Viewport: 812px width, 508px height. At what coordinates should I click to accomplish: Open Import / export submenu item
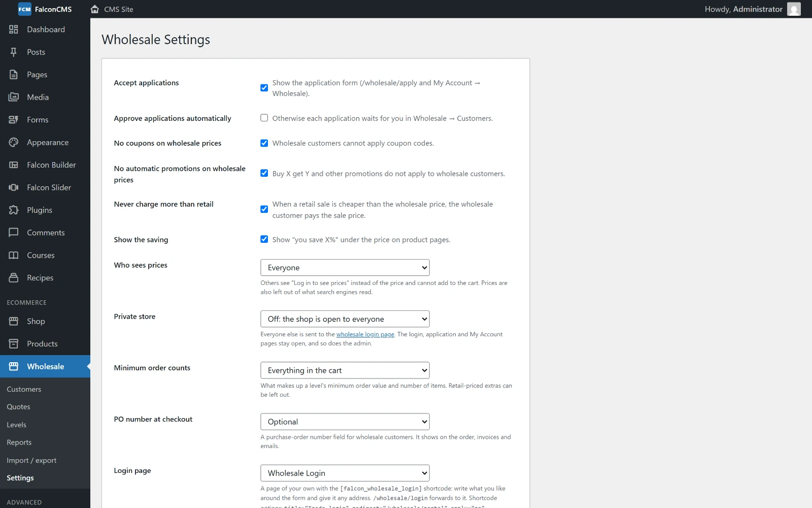31,460
